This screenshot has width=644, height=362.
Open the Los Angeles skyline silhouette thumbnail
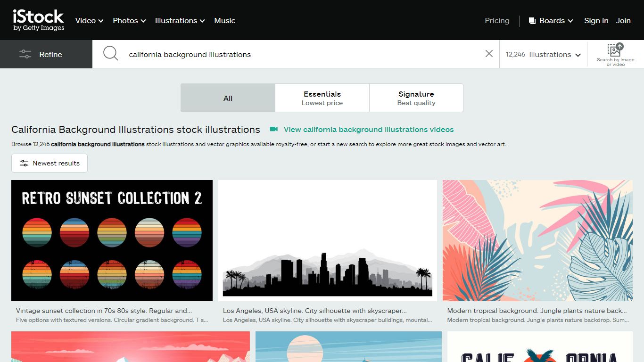coord(328,240)
